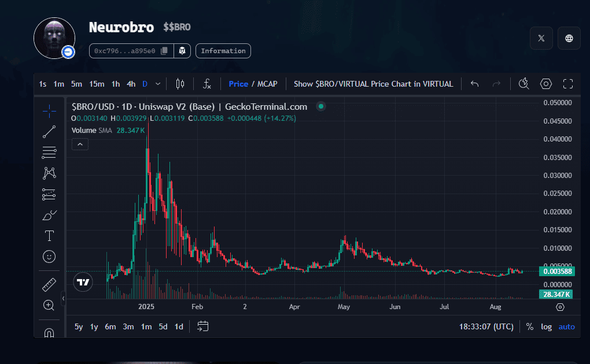Open chart settings hexagon icon

pyautogui.click(x=545, y=84)
